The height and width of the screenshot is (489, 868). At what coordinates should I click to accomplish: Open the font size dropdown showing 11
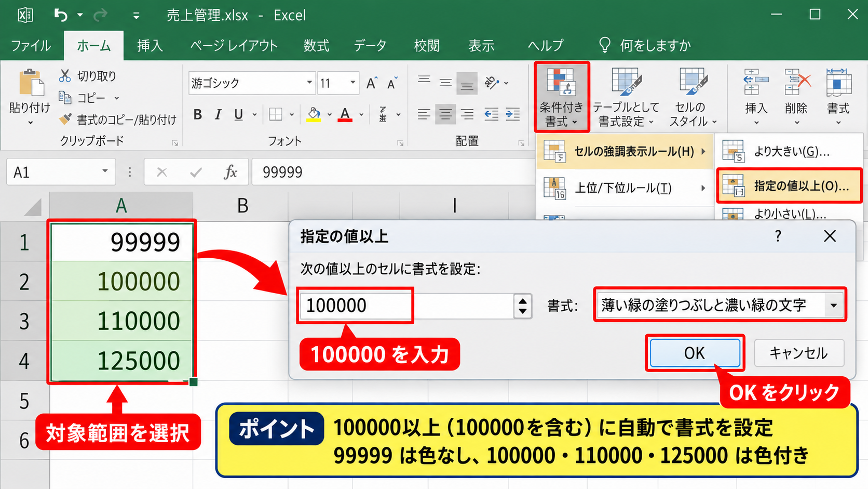[x=352, y=83]
